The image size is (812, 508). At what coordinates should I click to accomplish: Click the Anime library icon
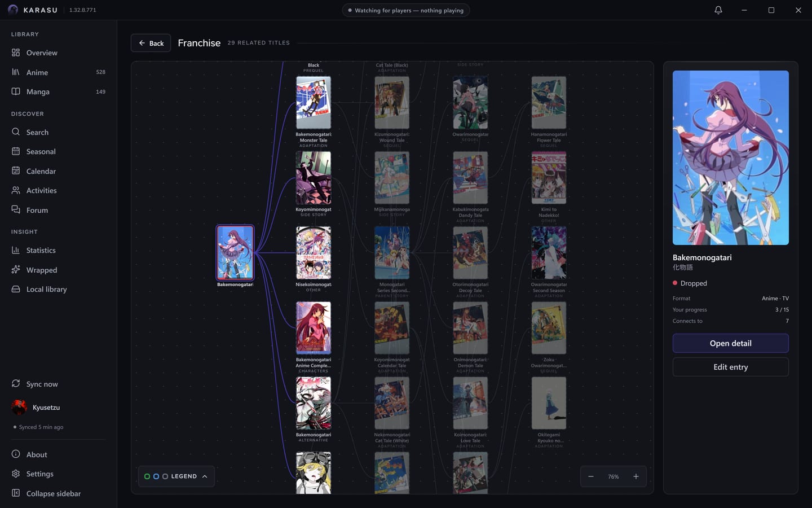click(x=16, y=72)
